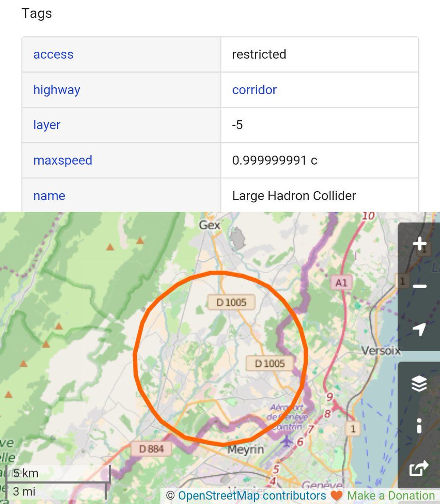The image size is (440, 504).
Task: Show my location on the map
Action: coord(419,330)
